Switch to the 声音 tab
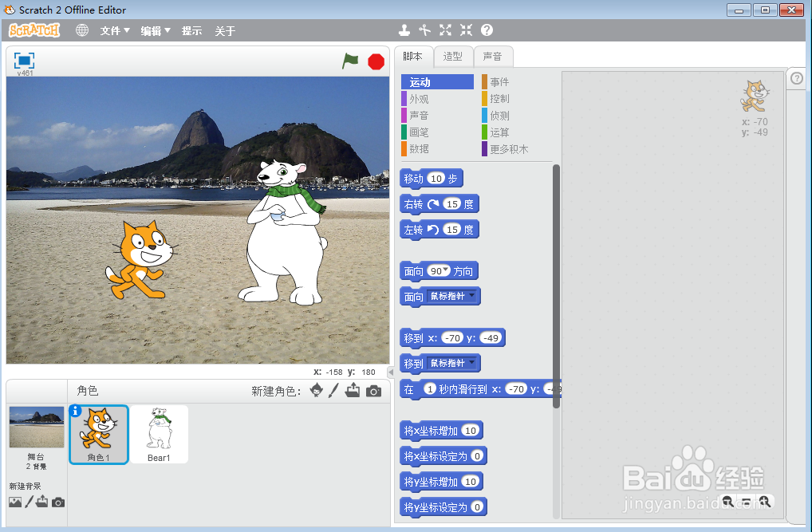 tap(492, 57)
